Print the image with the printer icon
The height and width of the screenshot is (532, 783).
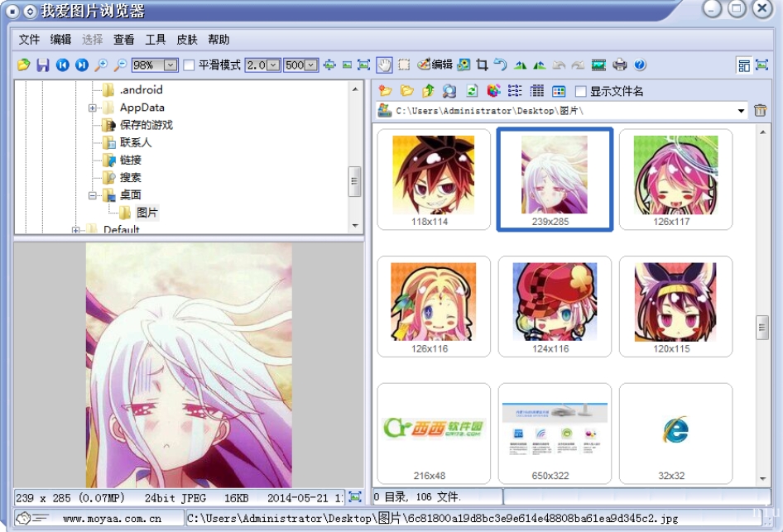point(620,65)
